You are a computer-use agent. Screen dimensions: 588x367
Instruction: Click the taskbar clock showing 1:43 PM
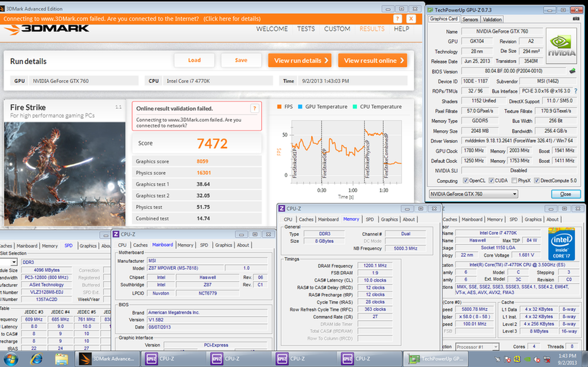[567, 359]
